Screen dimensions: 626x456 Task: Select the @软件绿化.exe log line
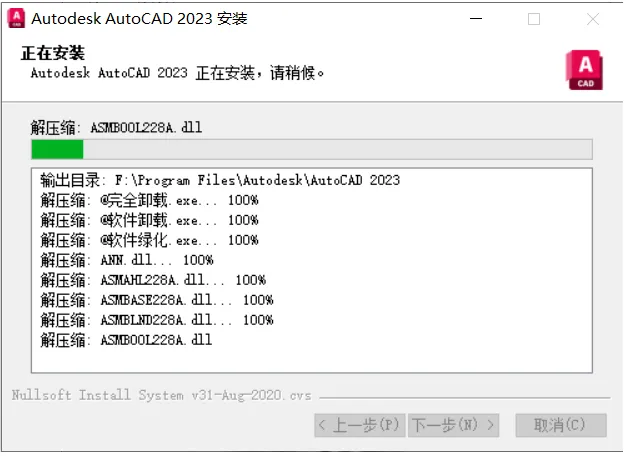pos(149,240)
